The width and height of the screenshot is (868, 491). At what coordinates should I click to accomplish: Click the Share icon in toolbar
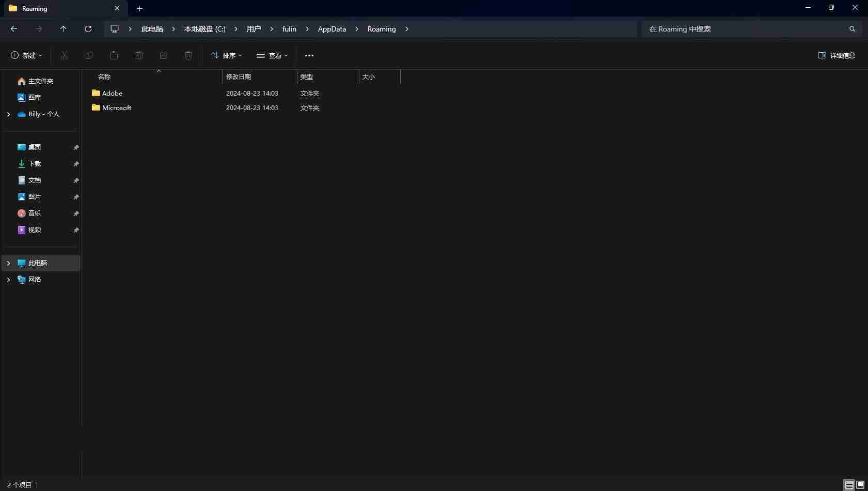[164, 55]
